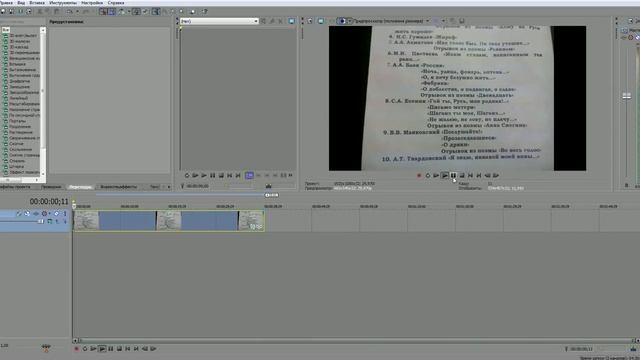Click Pause in the trimmer transport
This screenshot has width=640, height=360.
(212, 176)
